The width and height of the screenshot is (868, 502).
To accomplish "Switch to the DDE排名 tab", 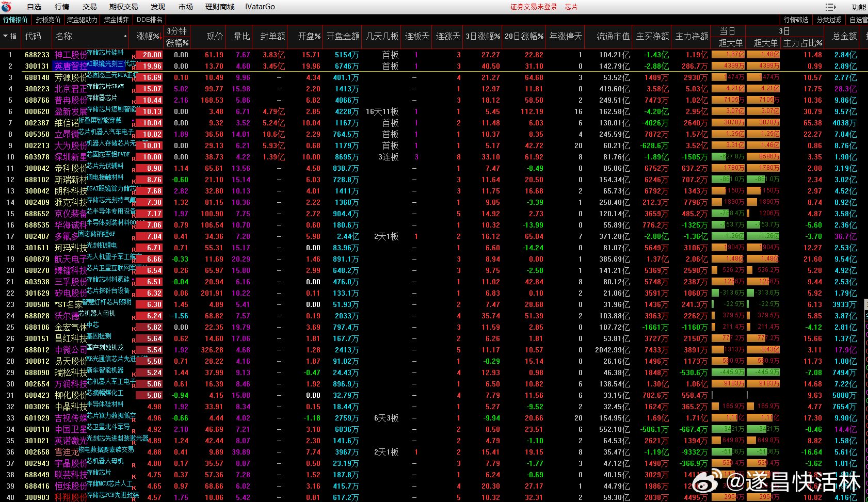I will pyautogui.click(x=149, y=20).
